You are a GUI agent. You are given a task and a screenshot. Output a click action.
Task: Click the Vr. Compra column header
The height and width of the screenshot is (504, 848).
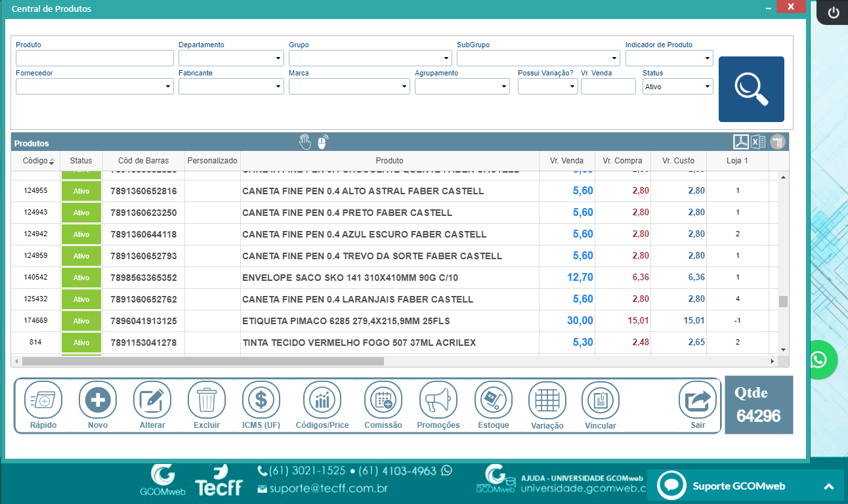(623, 161)
